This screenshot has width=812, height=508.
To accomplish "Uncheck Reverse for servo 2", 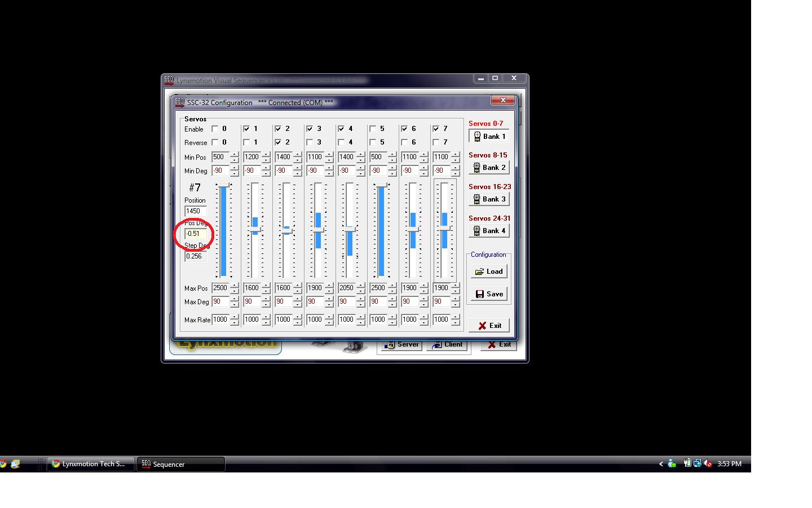I will (x=278, y=142).
